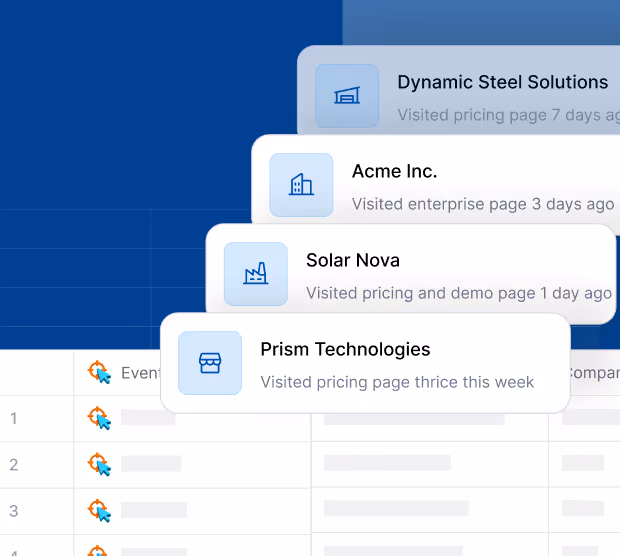The image size is (620, 556).
Task: Click the office building icon for Acme Inc.
Action: [301, 185]
